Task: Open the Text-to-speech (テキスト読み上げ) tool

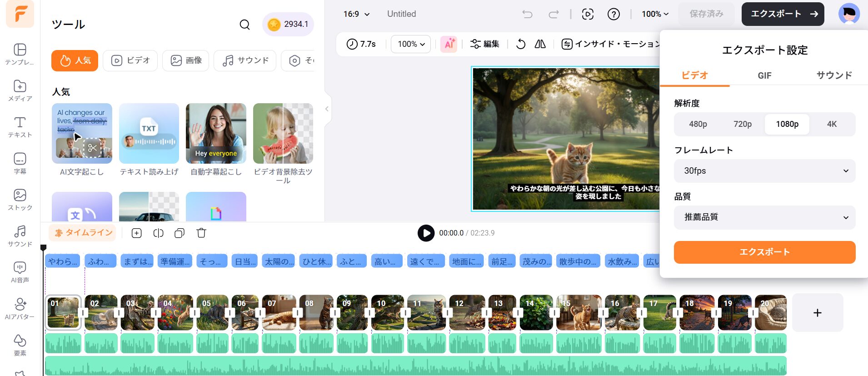Action: (149, 140)
